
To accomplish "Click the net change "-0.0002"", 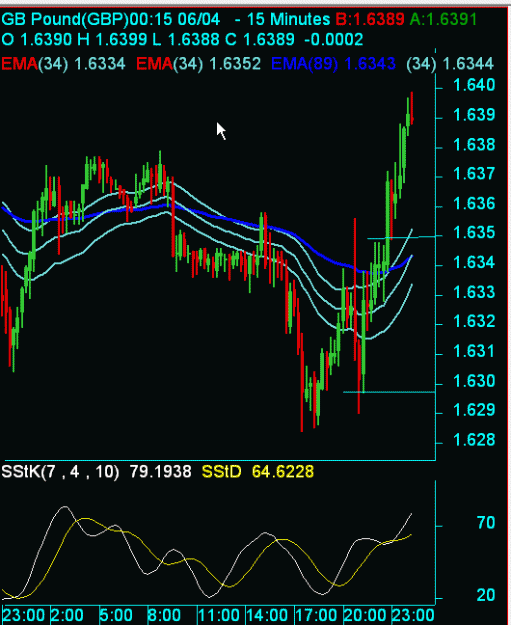I will point(334,39).
